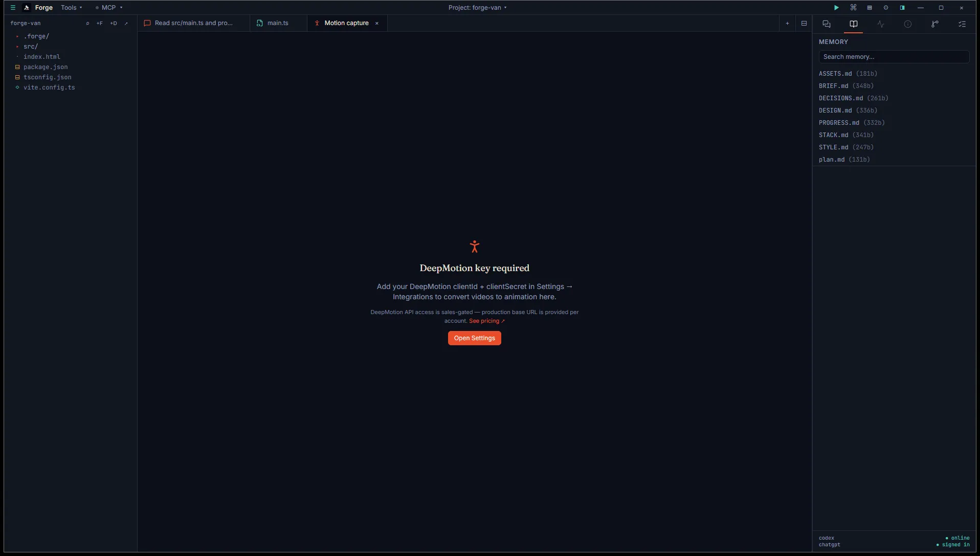This screenshot has height=556, width=980.
Task: Open tsconfig.json in the file tree
Action: coord(48,77)
